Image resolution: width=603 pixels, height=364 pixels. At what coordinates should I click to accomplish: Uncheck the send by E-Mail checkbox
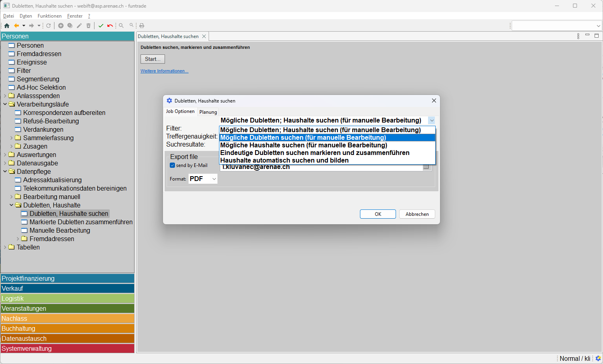pos(173,165)
